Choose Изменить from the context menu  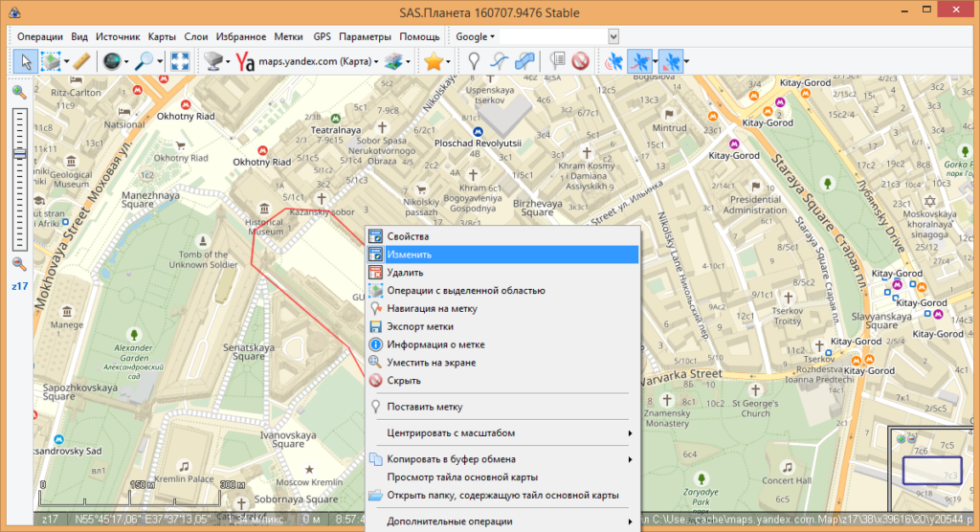coord(410,255)
